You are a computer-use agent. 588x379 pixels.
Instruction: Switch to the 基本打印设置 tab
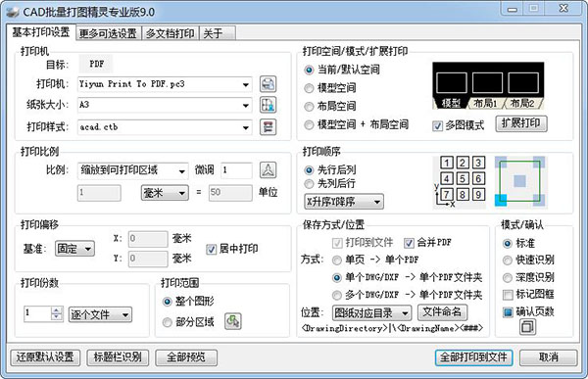[41, 32]
